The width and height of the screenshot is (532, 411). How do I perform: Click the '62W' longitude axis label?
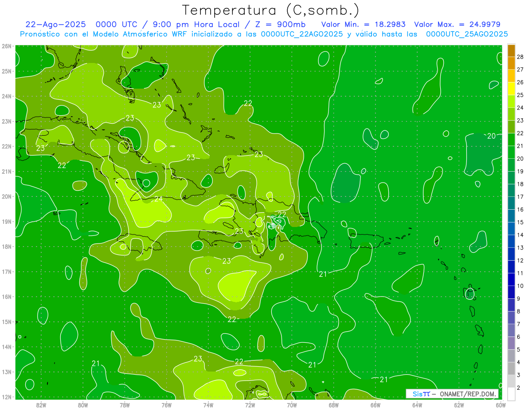tap(459, 405)
